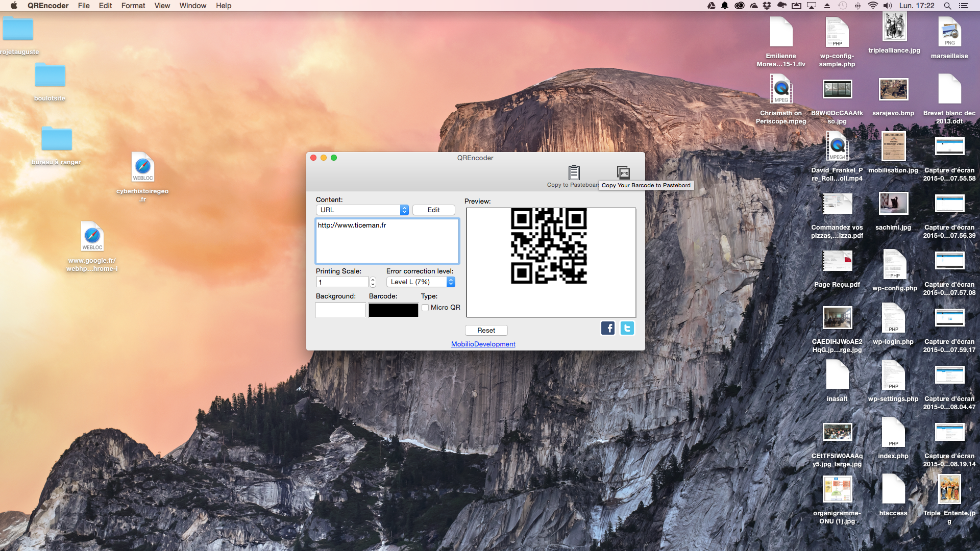Enable the Micro QR checkbox
The width and height of the screenshot is (980, 551).
425,308
